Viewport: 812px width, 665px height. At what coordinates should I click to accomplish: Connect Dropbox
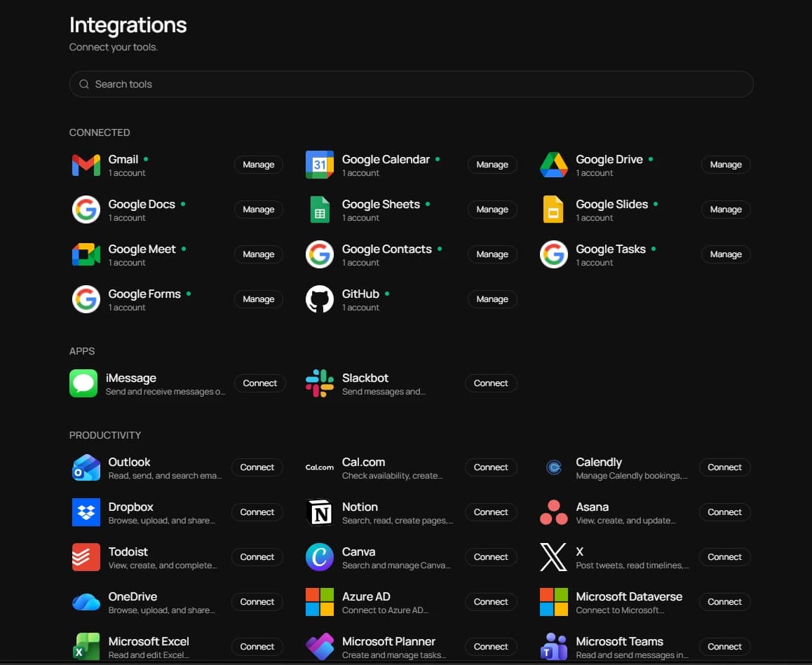(x=257, y=512)
